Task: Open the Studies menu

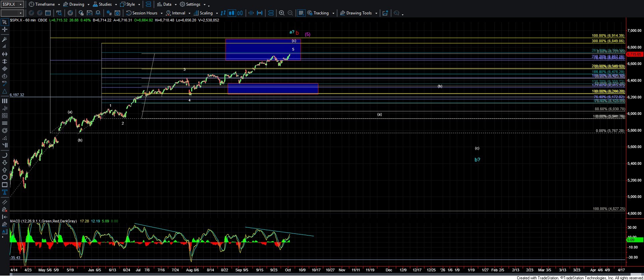Action: pyautogui.click(x=105, y=4)
